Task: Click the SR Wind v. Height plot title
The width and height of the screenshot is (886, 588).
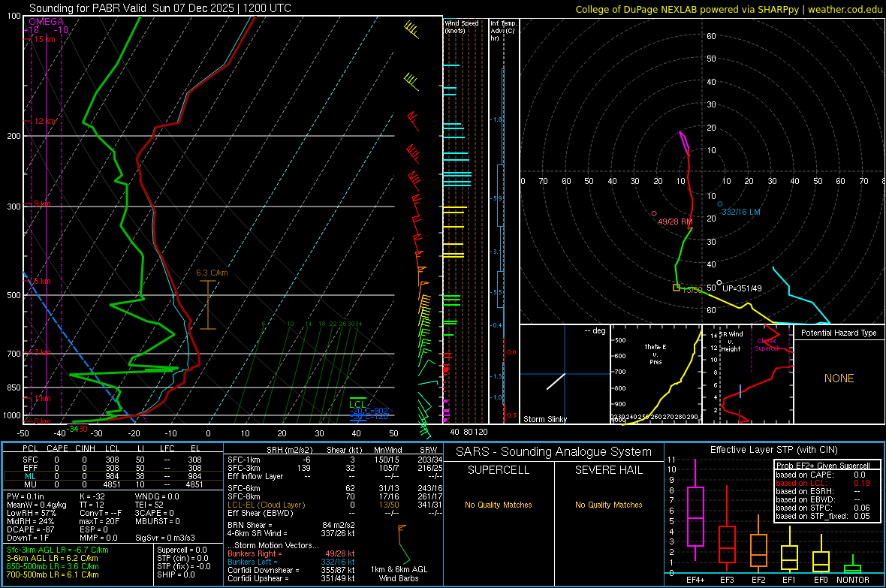Action: [731, 342]
